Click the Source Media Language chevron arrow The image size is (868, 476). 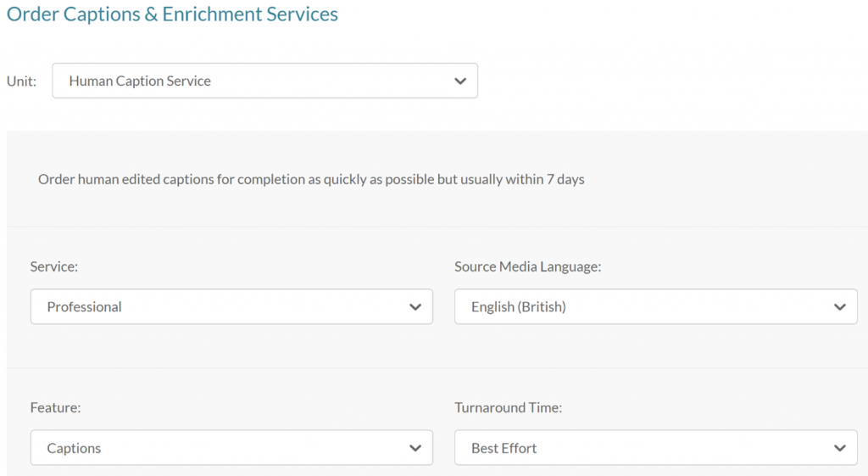[x=840, y=307]
